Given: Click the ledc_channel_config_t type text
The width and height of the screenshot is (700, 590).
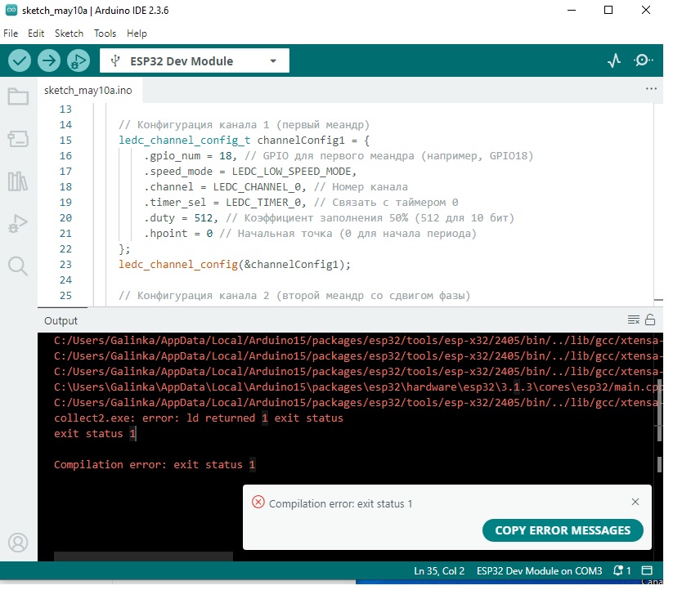Looking at the screenshot, I should (184, 141).
